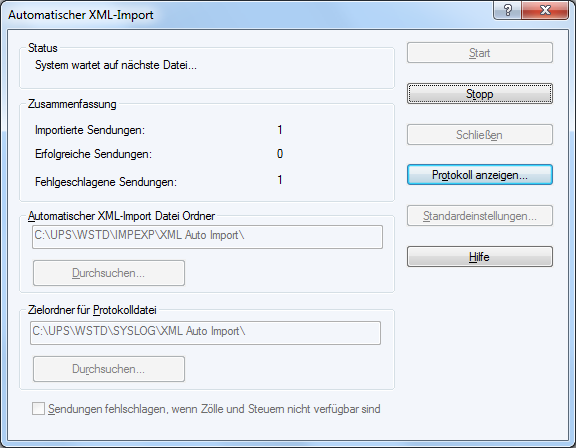576x448 pixels.
Task: Click the SYSLOG XML Auto Import path field
Action: [205, 333]
